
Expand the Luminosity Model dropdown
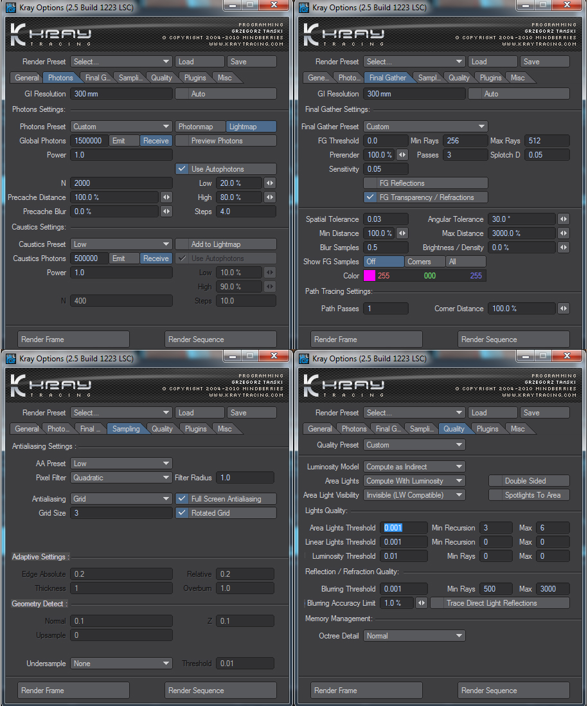click(x=414, y=467)
